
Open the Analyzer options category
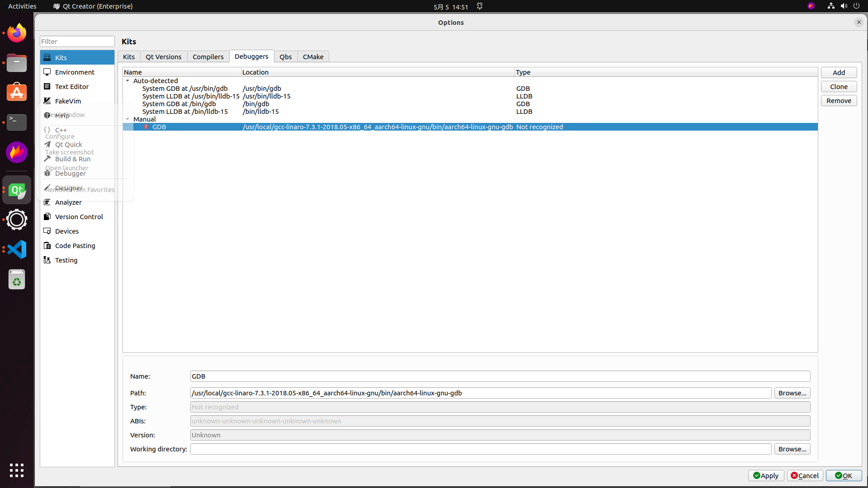click(x=68, y=202)
